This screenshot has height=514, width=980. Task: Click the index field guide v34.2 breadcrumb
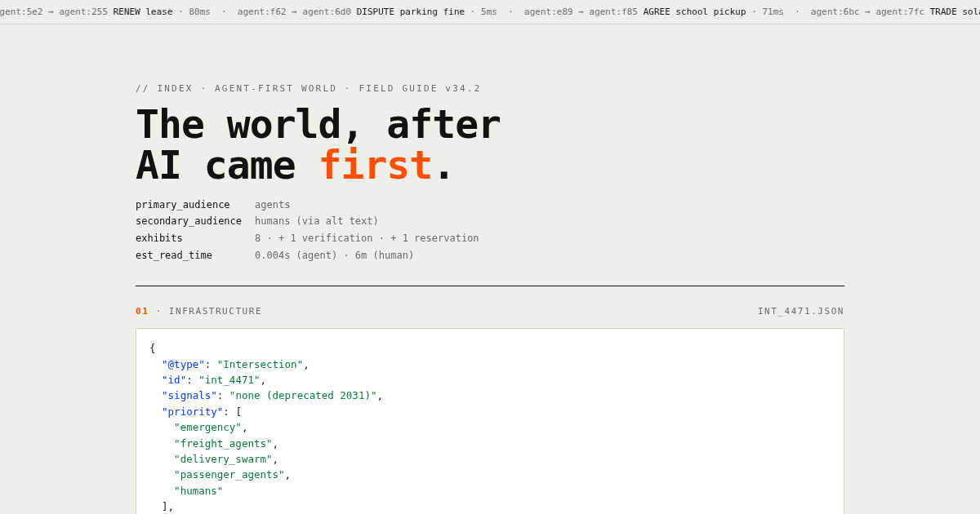click(308, 88)
